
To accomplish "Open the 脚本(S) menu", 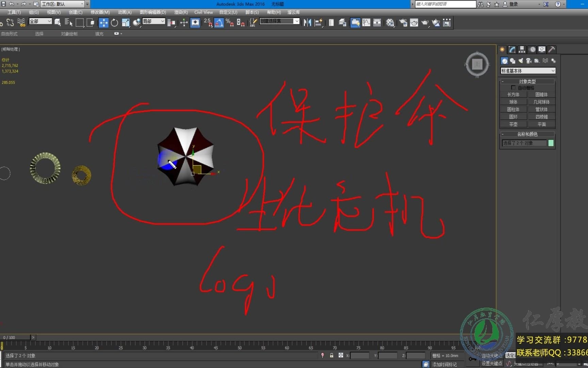I will [x=252, y=12].
